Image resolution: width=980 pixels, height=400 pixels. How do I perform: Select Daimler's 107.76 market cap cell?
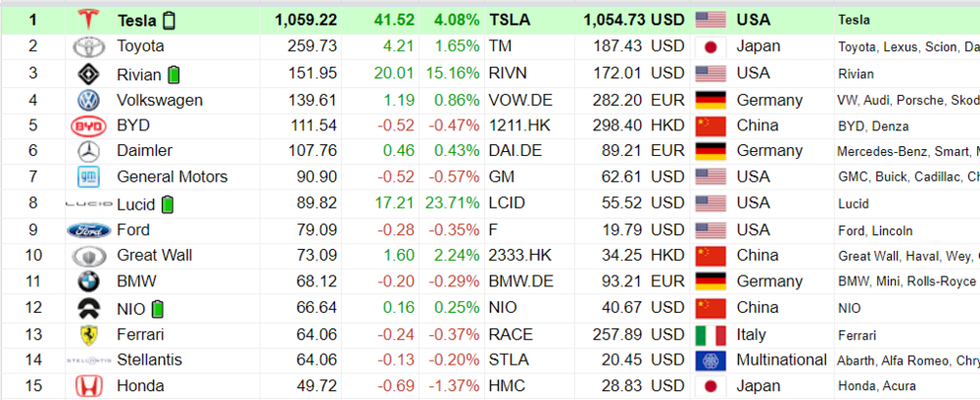[312, 151]
